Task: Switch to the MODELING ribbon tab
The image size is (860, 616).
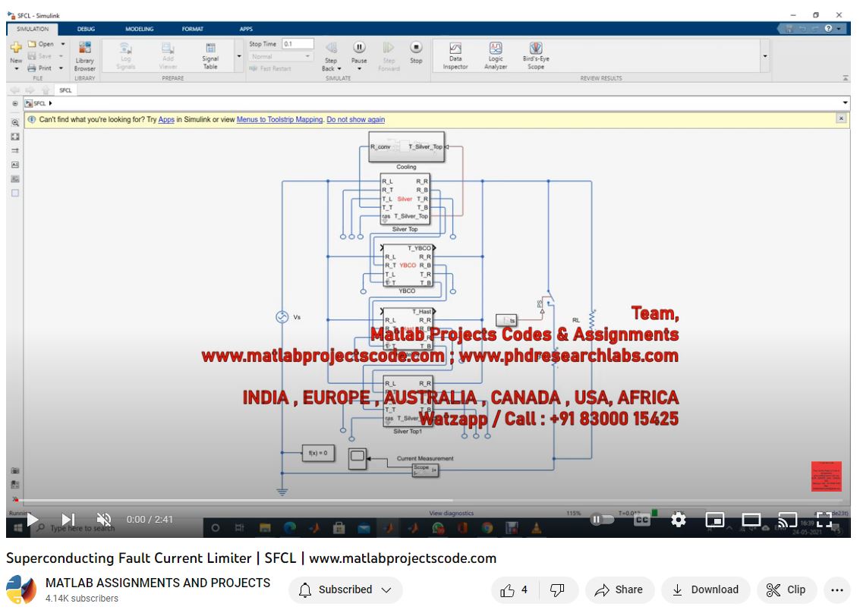Action: pyautogui.click(x=139, y=29)
